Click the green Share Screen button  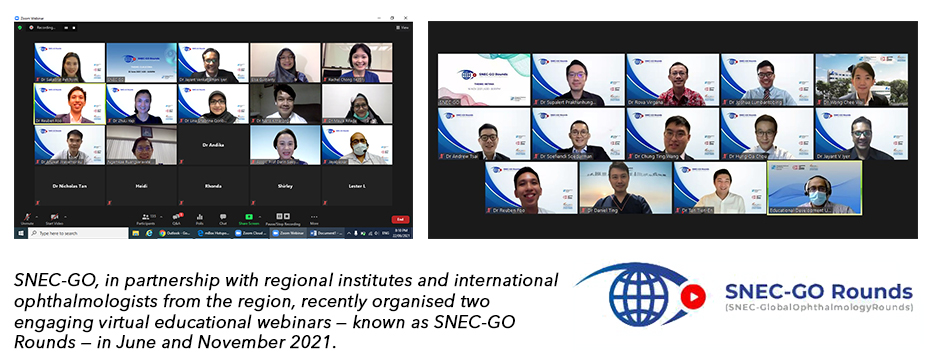coord(249,217)
